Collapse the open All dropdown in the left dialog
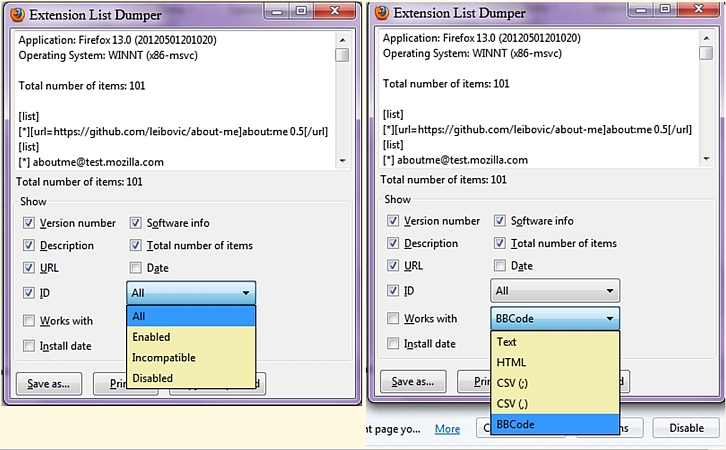726x450 pixels. click(x=190, y=292)
